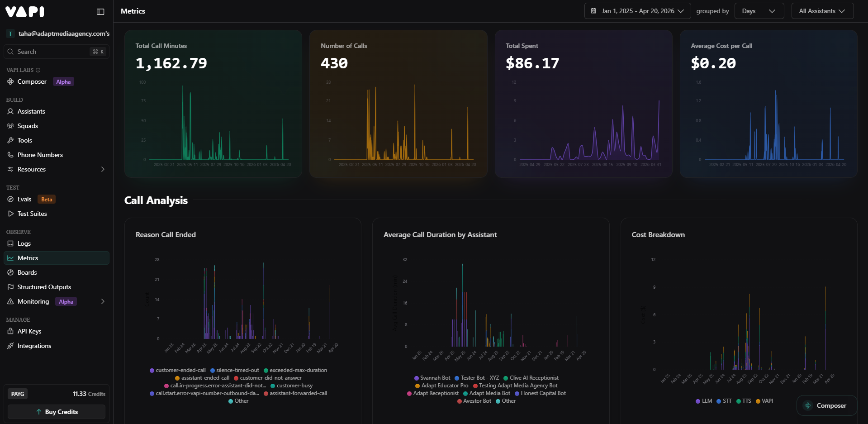Toggle the STT legend entry
This screenshot has height=424, width=868.
tap(724, 401)
